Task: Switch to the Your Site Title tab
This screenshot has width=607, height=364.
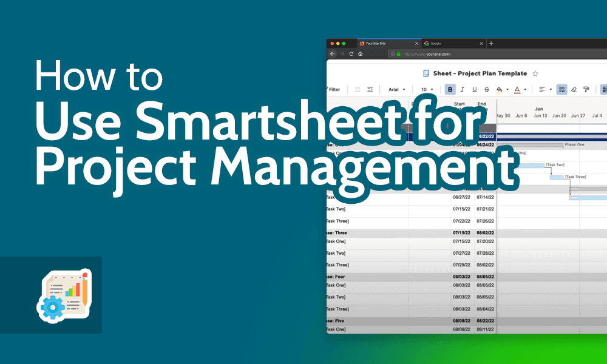Action: point(388,43)
